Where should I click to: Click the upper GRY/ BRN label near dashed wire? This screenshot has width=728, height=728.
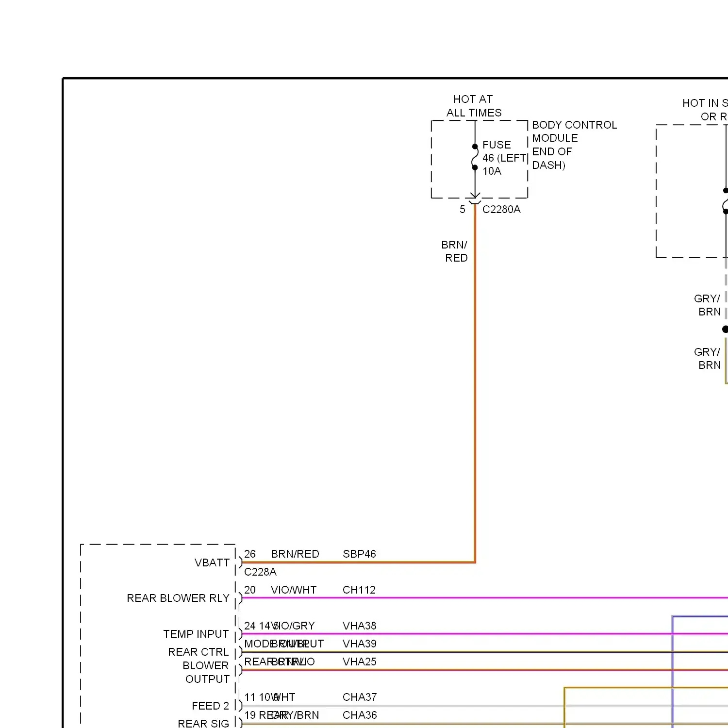click(708, 305)
